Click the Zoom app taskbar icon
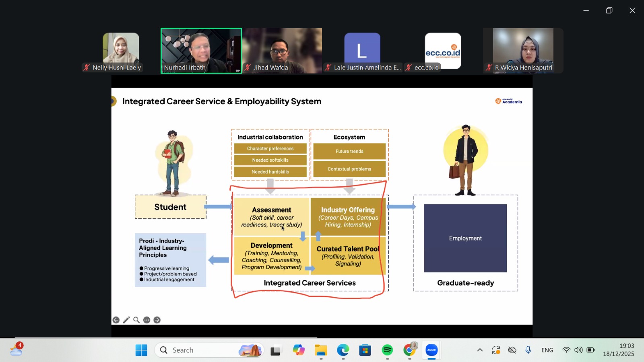Screen dimensions: 644x362 (431, 350)
